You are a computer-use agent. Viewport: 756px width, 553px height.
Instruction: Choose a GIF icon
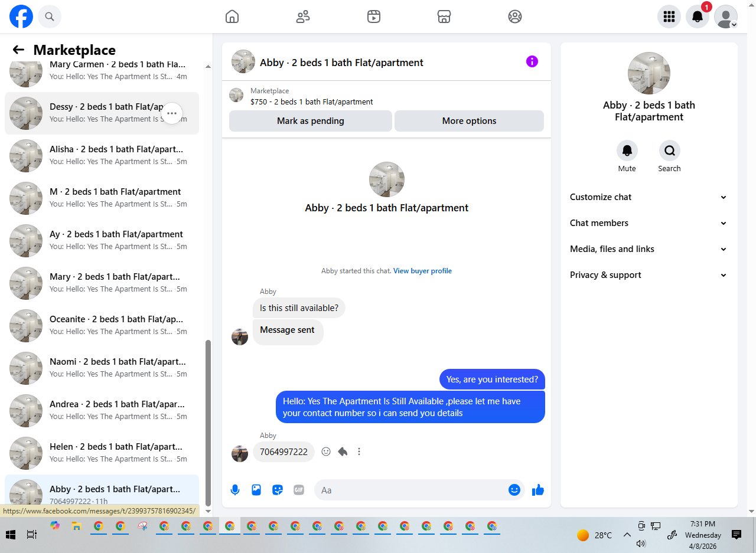(x=299, y=490)
